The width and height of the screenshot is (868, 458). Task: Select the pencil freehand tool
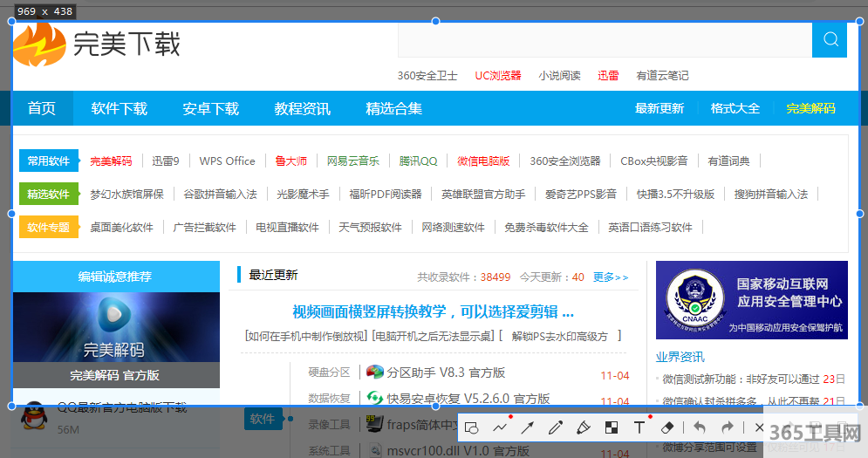coord(556,427)
